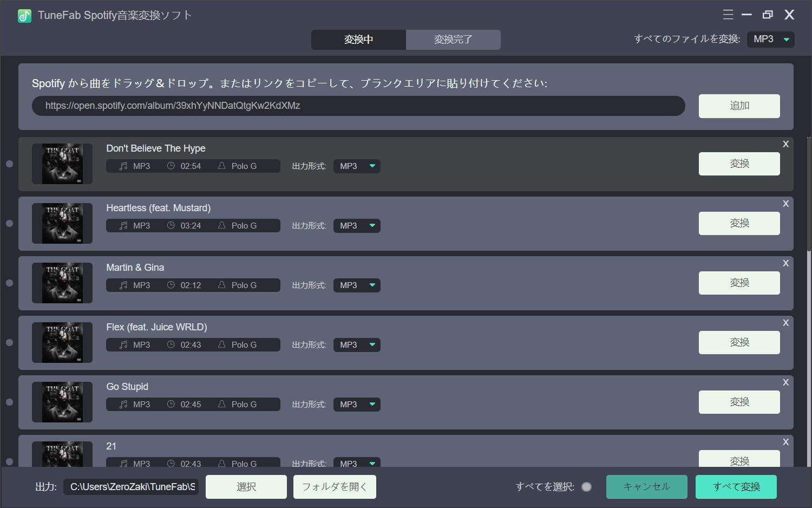
Task: Click artist icon in Go Stupid row
Action: click(221, 404)
